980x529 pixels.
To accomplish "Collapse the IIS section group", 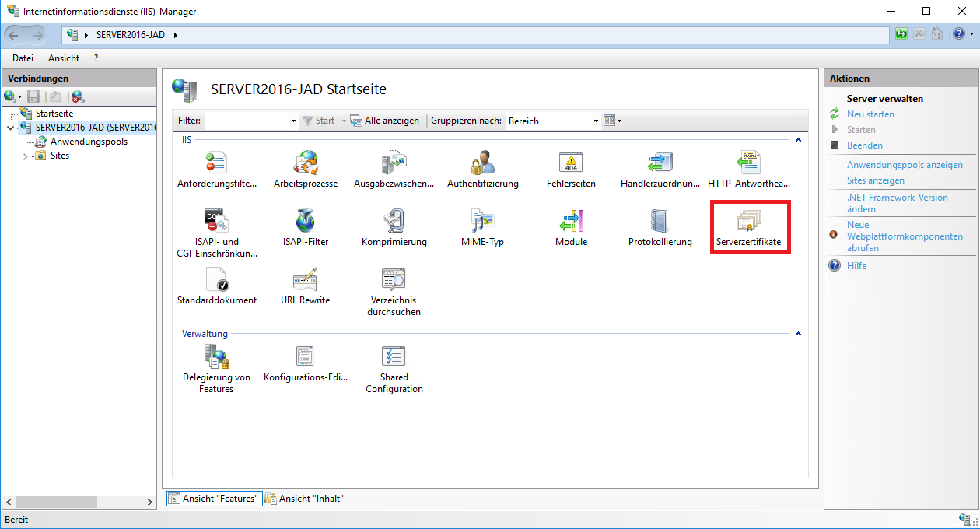I will pos(797,140).
